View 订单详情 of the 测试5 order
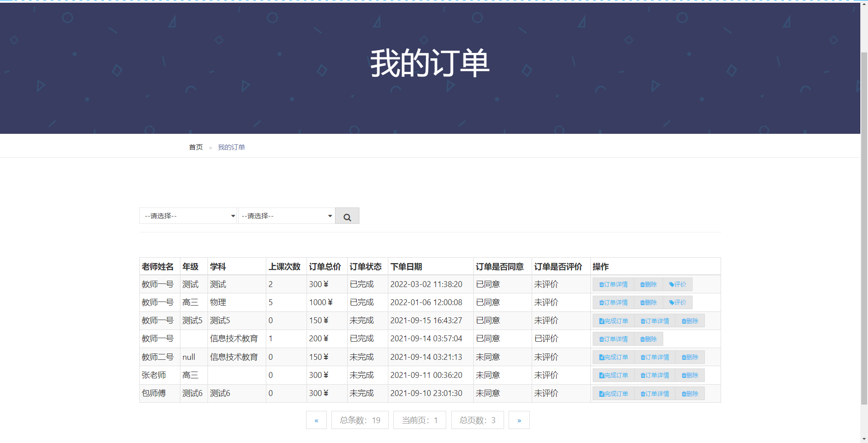Viewport: 868px width, 443px height. [655, 320]
